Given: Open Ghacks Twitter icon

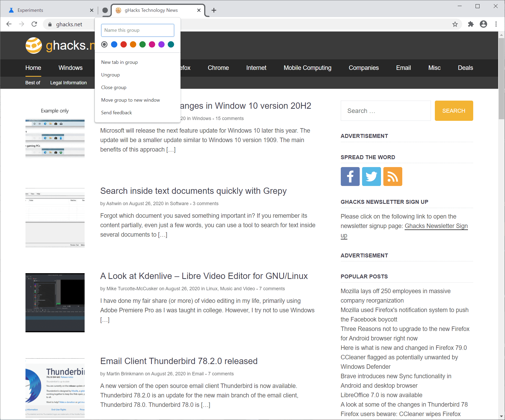Looking at the screenshot, I should tap(371, 177).
